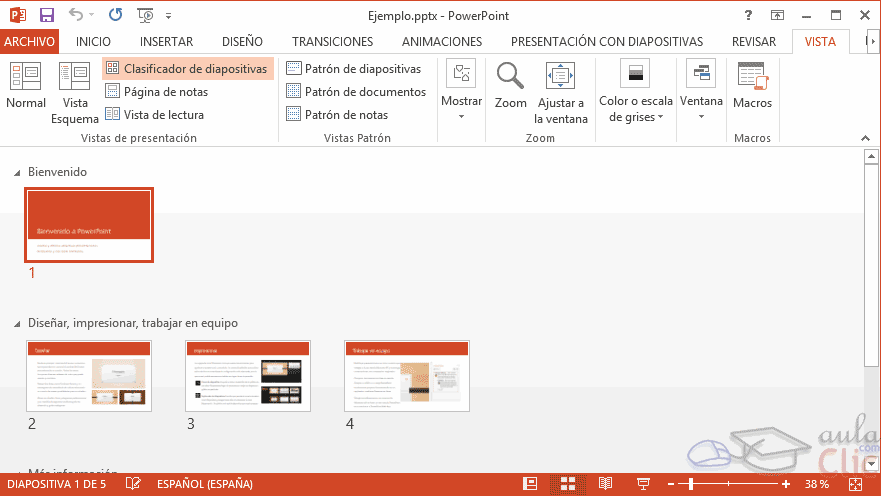Start reading view from status bar icon
The image size is (881, 496).
(x=604, y=484)
